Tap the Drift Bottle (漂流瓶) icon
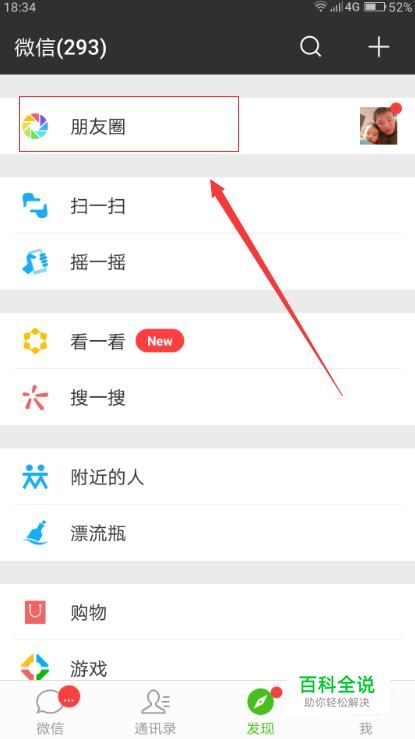The height and width of the screenshot is (739, 415). point(35,533)
